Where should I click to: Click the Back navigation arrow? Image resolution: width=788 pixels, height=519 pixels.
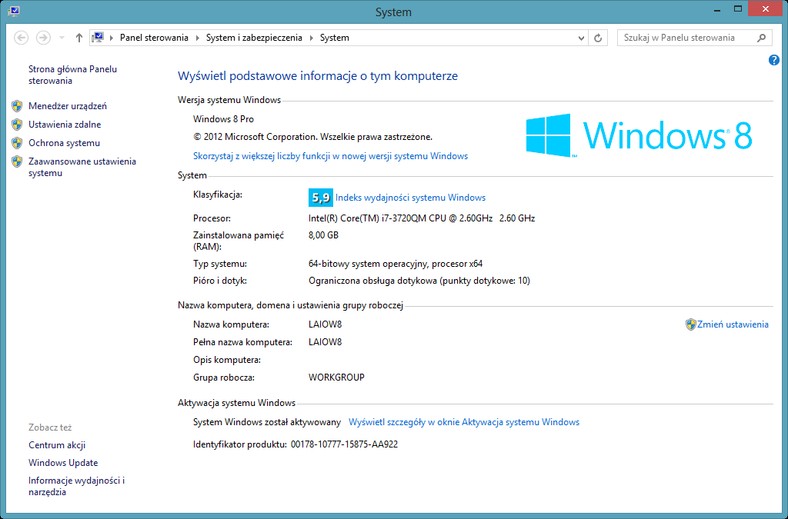click(20, 38)
